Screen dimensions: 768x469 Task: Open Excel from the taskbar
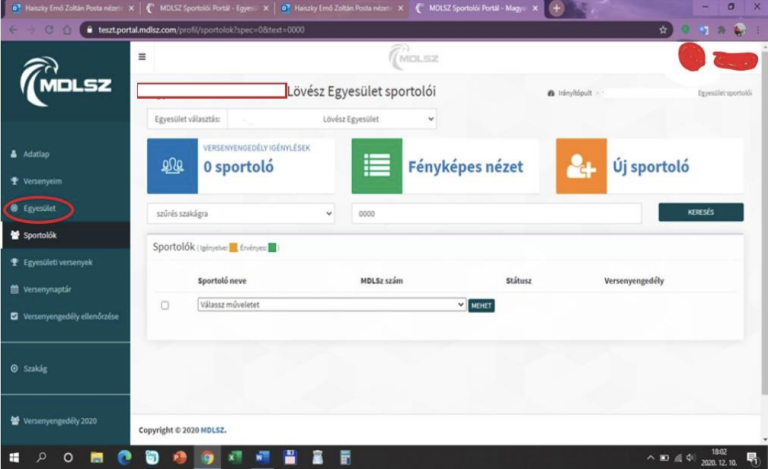tap(234, 457)
